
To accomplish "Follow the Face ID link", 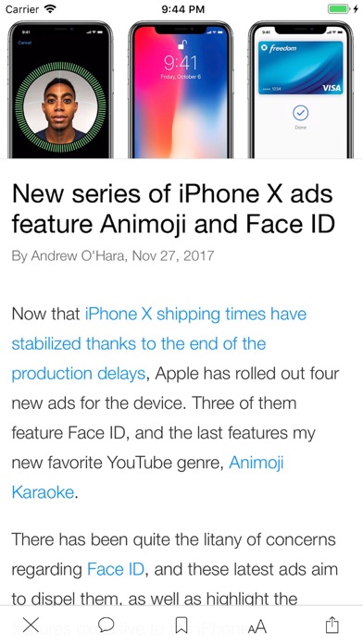I will pyautogui.click(x=116, y=569).
